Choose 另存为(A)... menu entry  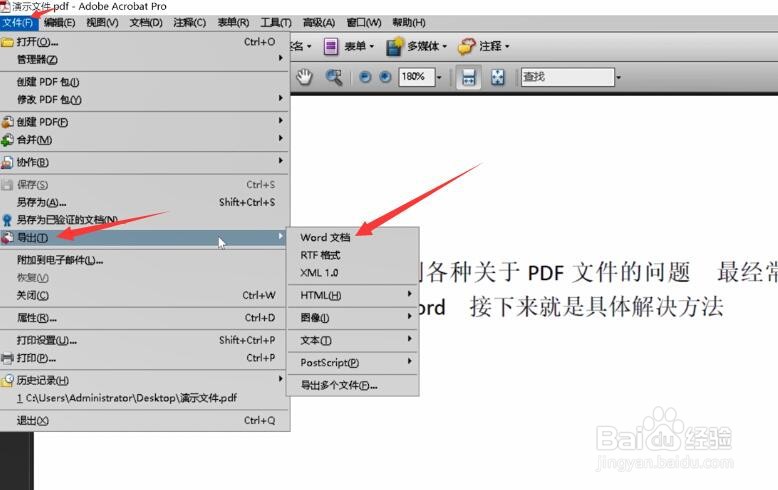tap(145, 202)
